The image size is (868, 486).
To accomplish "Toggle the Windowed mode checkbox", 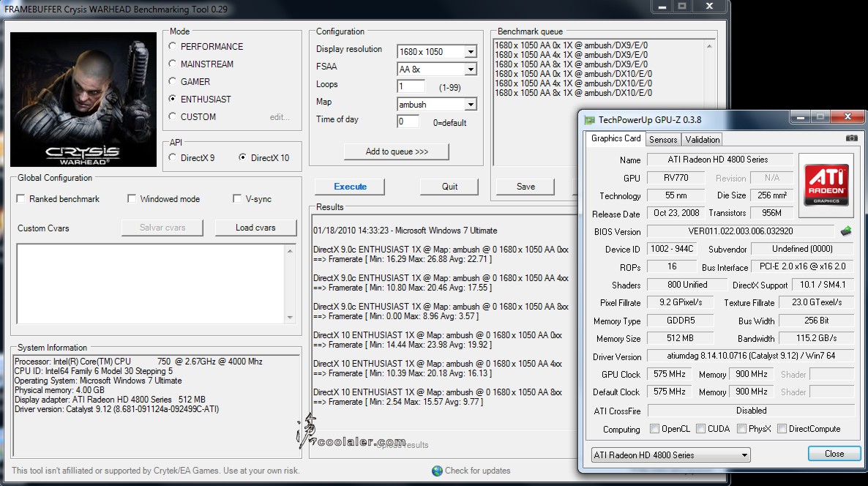I will point(132,198).
